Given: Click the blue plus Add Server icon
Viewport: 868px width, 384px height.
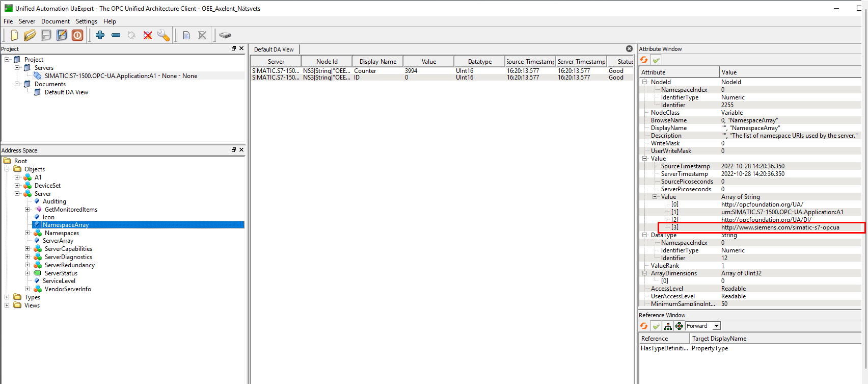Looking at the screenshot, I should (100, 35).
